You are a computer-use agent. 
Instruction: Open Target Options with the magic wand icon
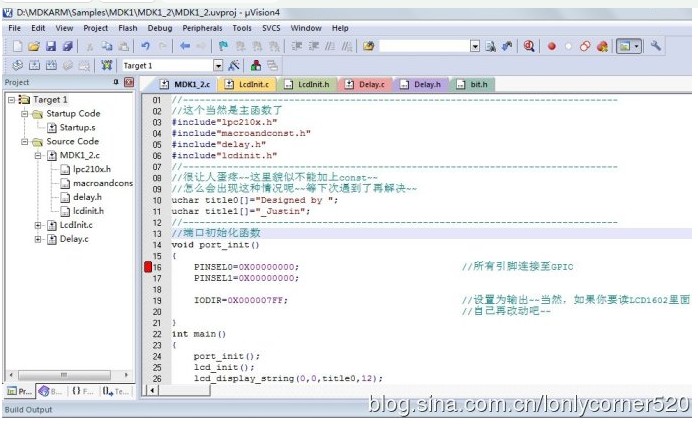234,65
